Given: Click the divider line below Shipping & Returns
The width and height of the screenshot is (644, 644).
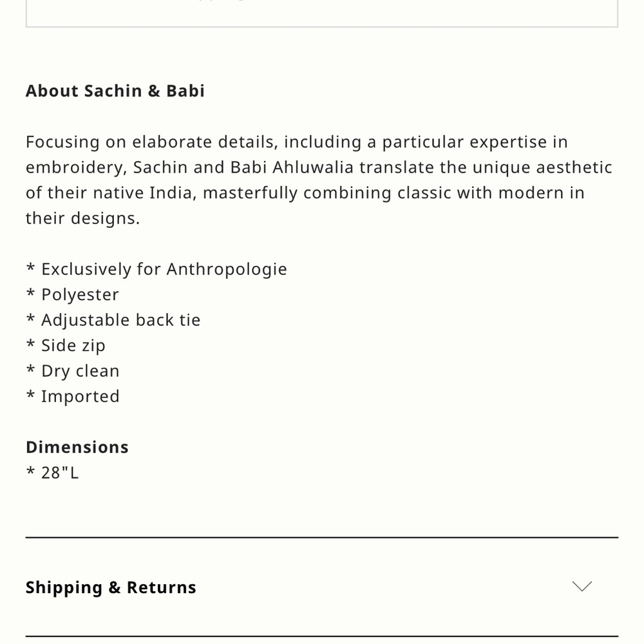Looking at the screenshot, I should coord(322,636).
